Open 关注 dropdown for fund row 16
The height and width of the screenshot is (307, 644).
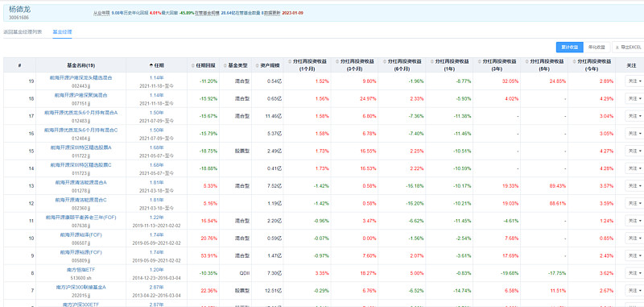pos(634,134)
